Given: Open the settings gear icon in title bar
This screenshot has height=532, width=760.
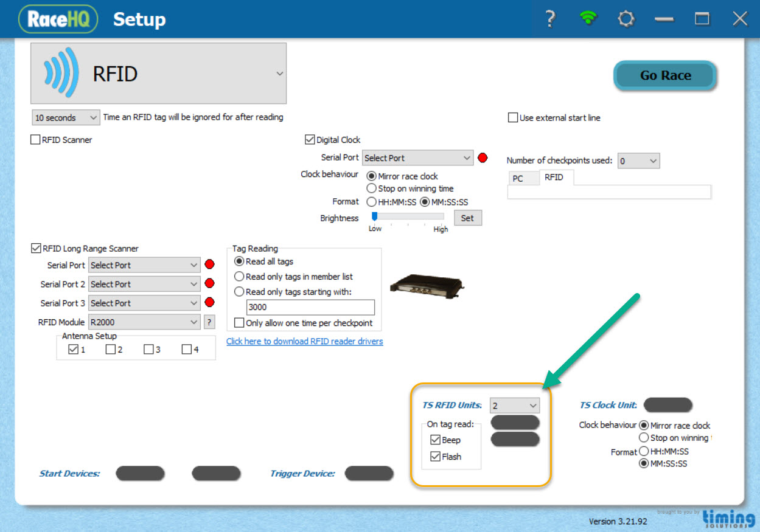Looking at the screenshot, I should point(626,19).
